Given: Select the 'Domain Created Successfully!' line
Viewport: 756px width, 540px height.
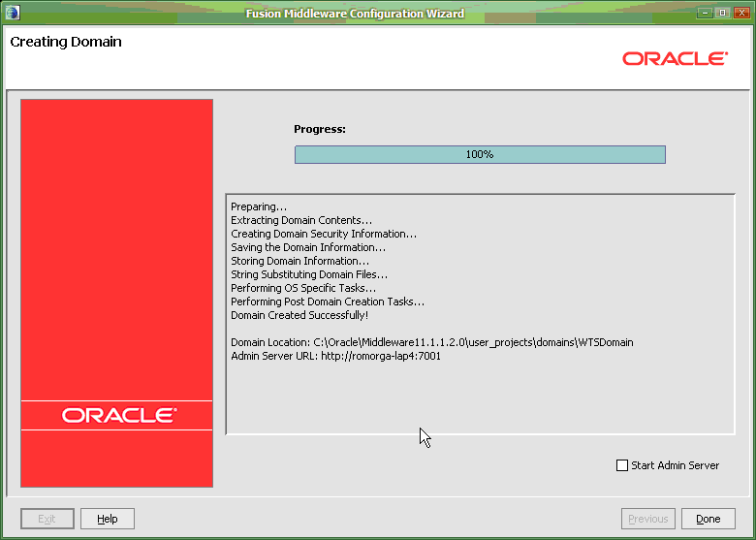Looking at the screenshot, I should coord(299,315).
